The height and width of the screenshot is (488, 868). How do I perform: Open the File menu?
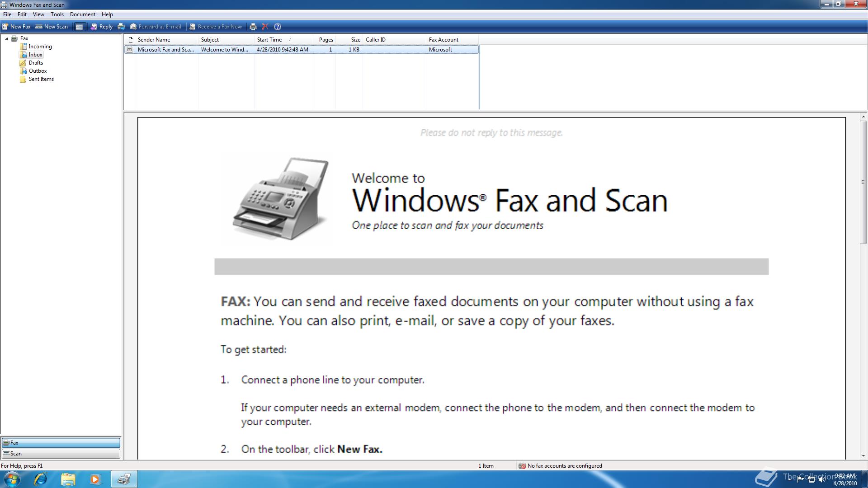point(7,14)
